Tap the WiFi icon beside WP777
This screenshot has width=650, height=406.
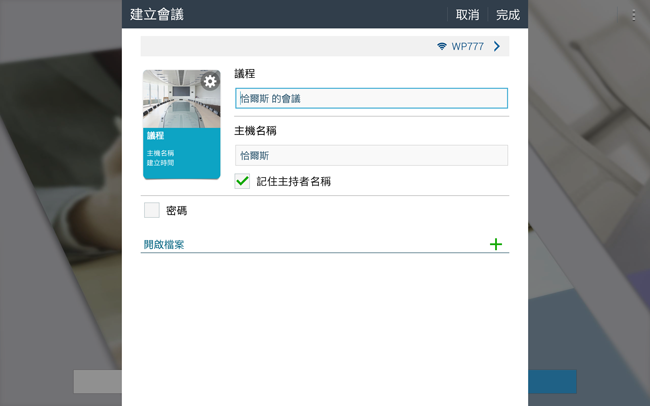coord(442,46)
